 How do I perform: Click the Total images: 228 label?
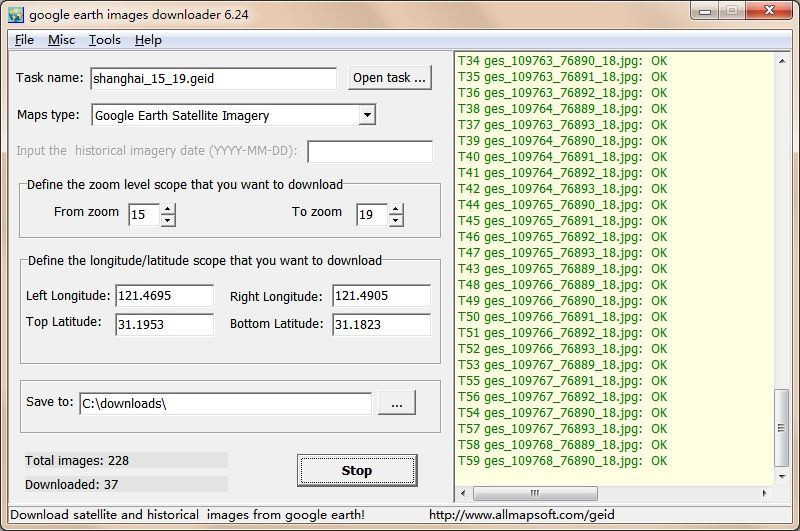click(77, 461)
